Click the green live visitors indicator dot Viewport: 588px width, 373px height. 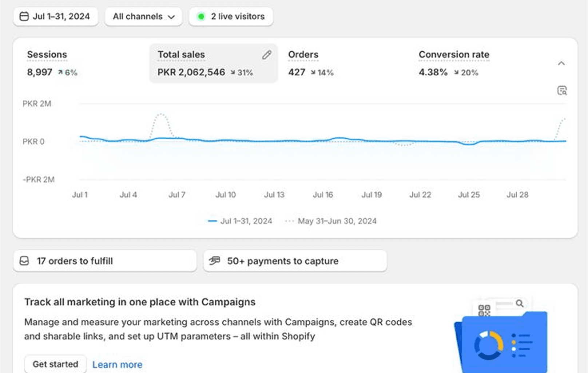201,16
